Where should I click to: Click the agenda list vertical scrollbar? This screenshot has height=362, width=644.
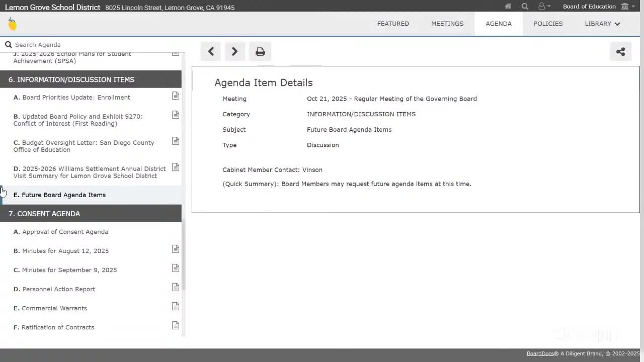(x=184, y=255)
